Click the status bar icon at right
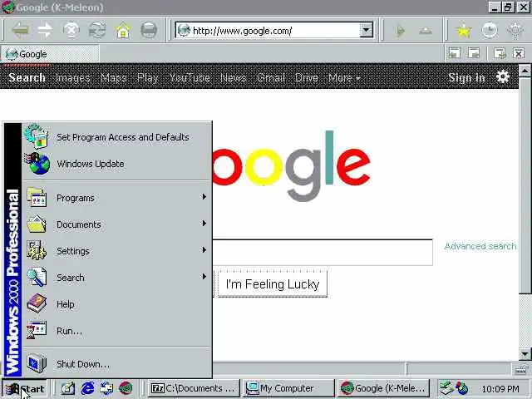The height and width of the screenshot is (399, 532). pos(520,369)
